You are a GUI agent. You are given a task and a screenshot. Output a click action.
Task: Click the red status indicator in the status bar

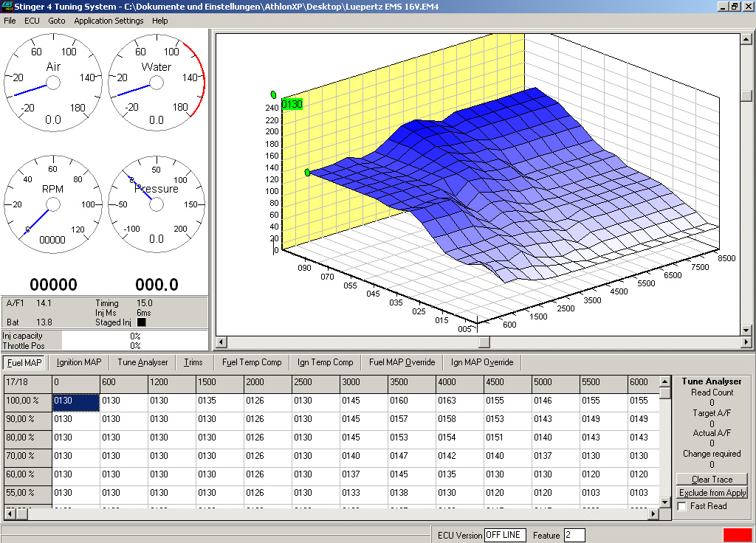pyautogui.click(x=737, y=535)
